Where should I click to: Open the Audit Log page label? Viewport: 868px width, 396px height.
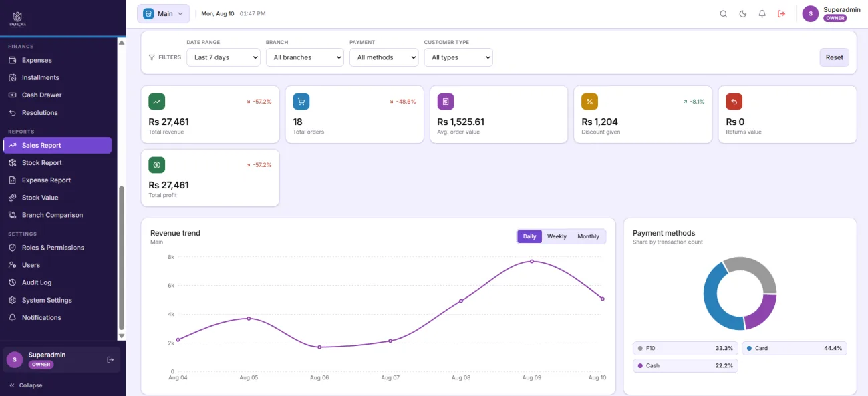pyautogui.click(x=37, y=282)
